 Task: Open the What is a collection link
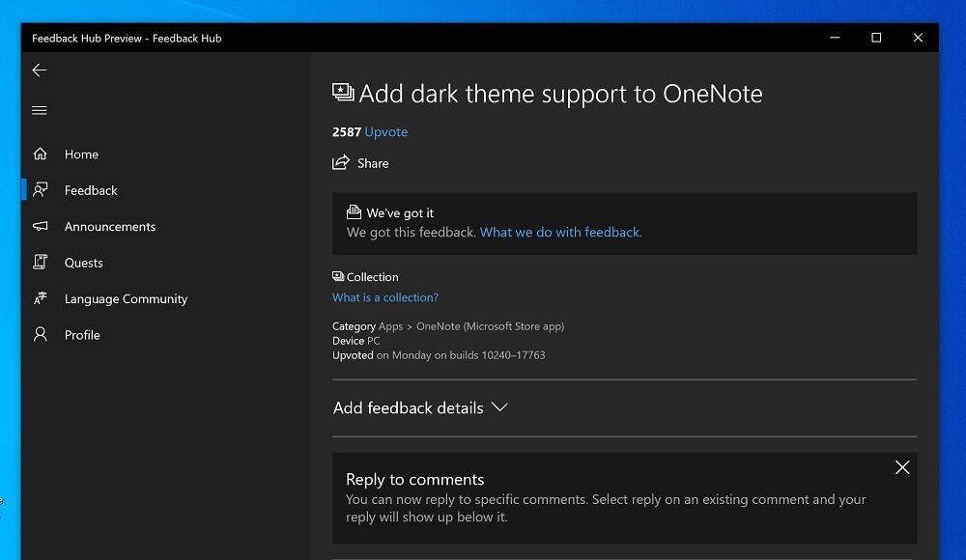384,296
